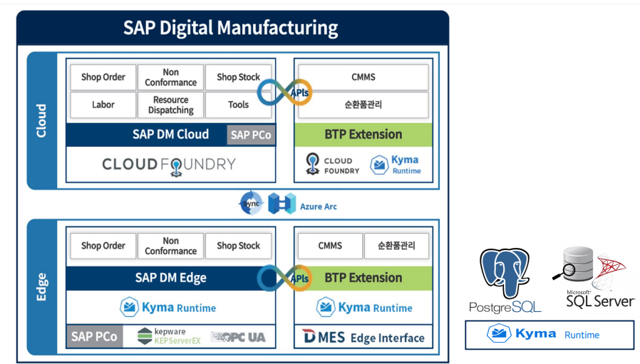This screenshot has height=364, width=640.
Task: Click the Azure Arc icon
Action: click(x=282, y=203)
